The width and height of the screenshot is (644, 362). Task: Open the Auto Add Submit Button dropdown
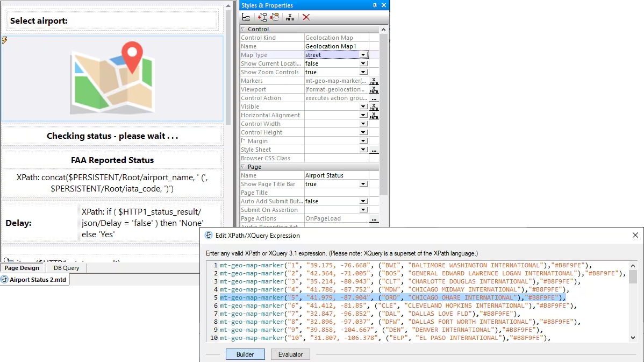tap(363, 201)
